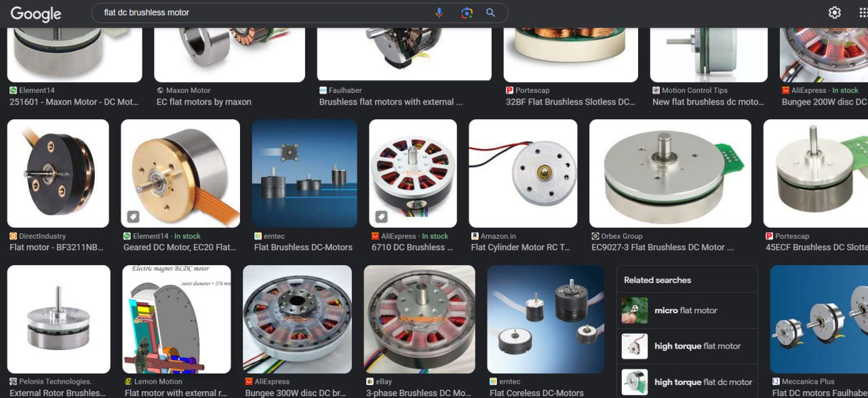Click 6710 open stator motor thumbnail
Image resolution: width=868 pixels, height=398 pixels.
413,174
